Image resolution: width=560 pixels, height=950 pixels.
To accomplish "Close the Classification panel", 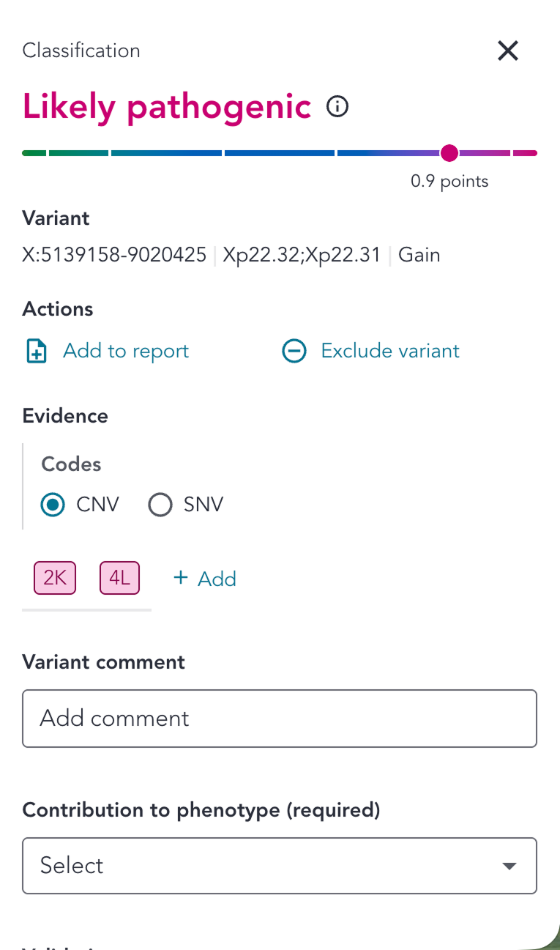I will click(508, 51).
